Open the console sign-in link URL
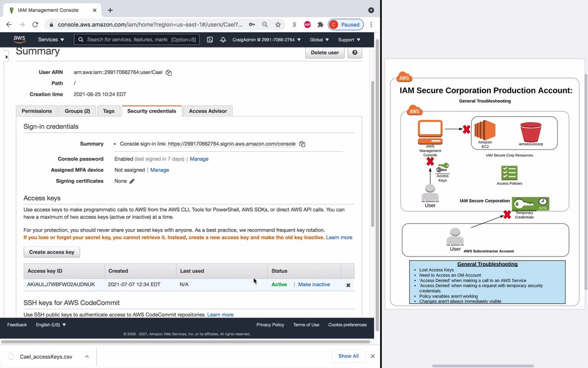588x368 pixels. 232,144
